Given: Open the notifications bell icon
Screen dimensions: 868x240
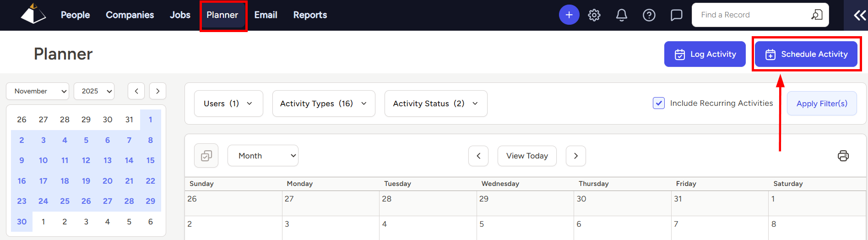Looking at the screenshot, I should pyautogui.click(x=622, y=15).
